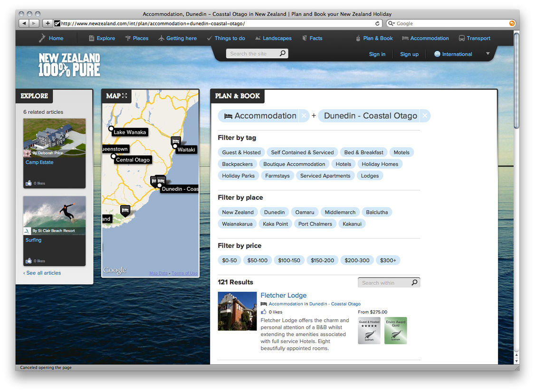This screenshot has width=535, height=392.
Task: Click the thumbs-up like icon for Fletcher Lodge
Action: (264, 312)
